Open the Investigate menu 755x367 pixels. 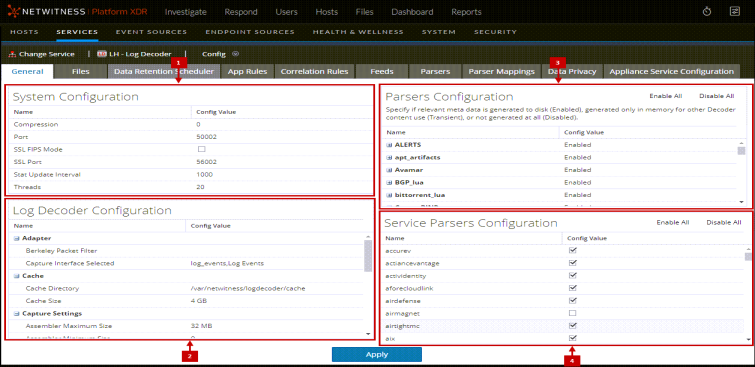point(185,12)
